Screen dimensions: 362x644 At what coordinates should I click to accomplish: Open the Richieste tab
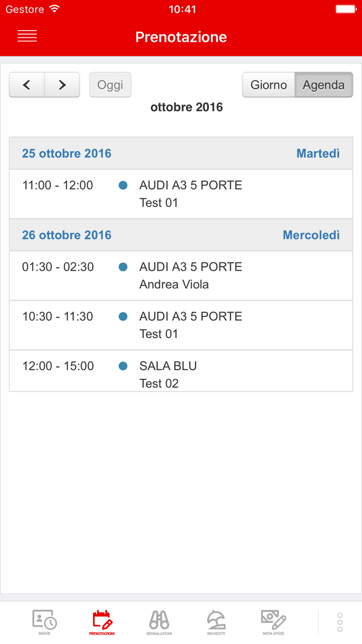click(216, 622)
